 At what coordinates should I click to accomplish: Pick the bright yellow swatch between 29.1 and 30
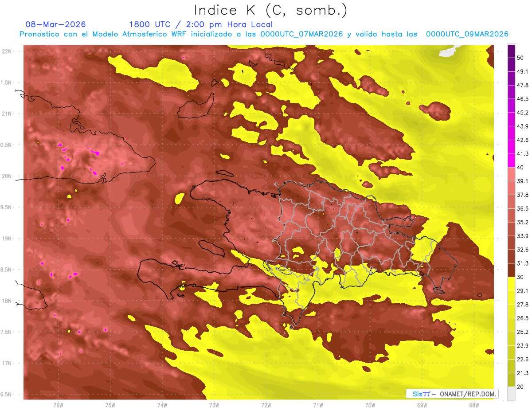tap(511, 284)
